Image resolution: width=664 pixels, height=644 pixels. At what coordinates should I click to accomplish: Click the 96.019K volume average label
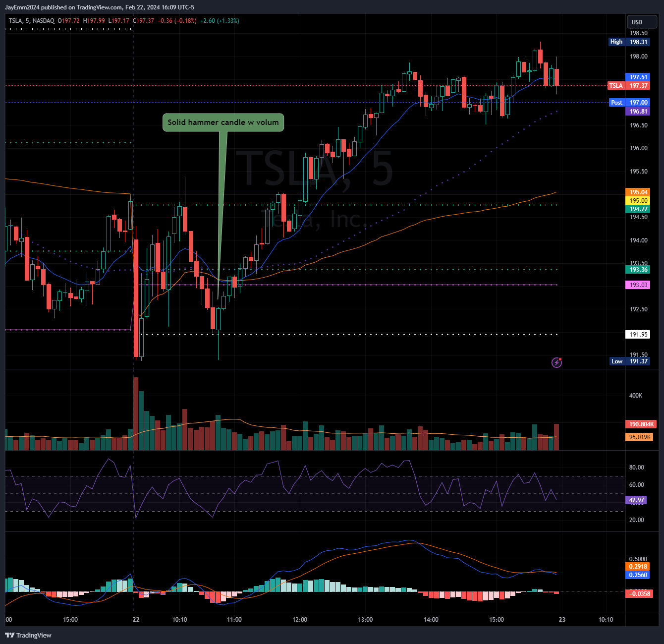[640, 437]
